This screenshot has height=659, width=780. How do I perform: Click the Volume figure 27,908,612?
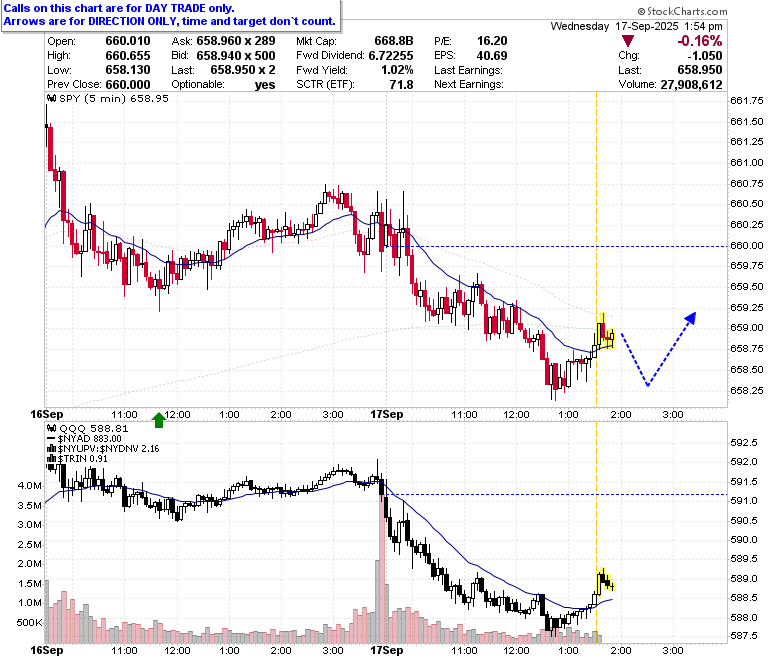[691, 85]
